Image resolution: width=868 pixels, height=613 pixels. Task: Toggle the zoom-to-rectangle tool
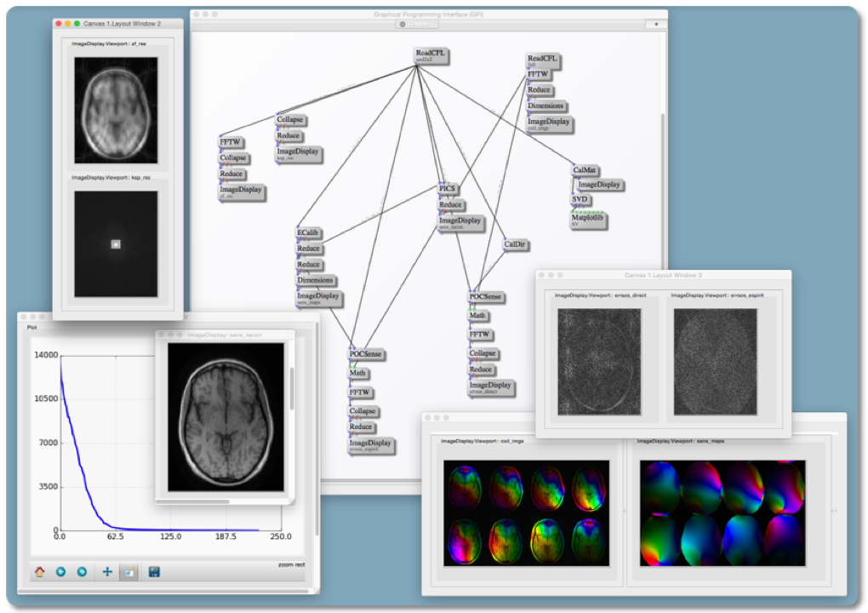pyautogui.click(x=128, y=572)
